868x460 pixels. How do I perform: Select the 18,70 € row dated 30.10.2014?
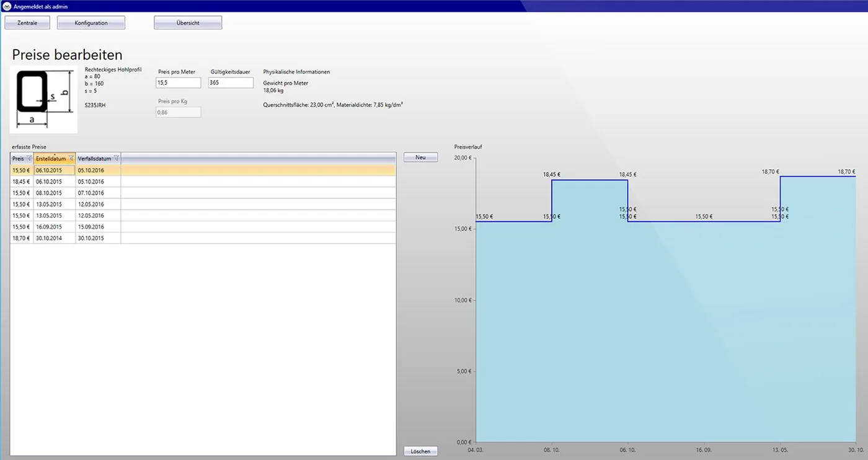tap(203, 238)
